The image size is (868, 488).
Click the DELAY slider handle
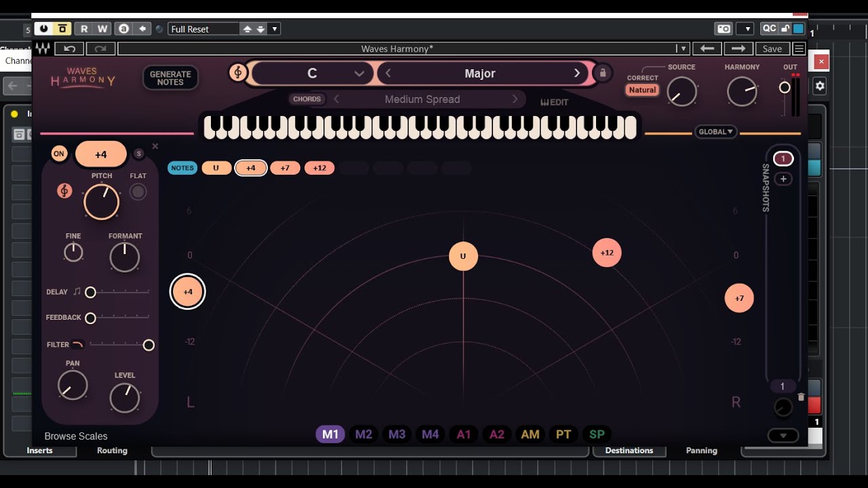click(90, 292)
